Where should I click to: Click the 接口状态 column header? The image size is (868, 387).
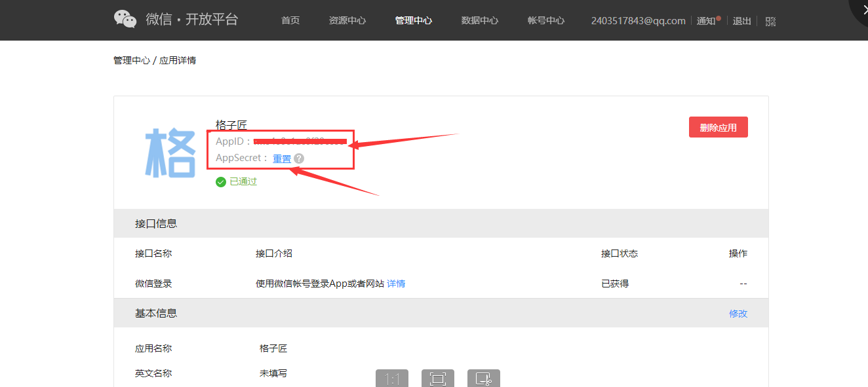(x=620, y=253)
